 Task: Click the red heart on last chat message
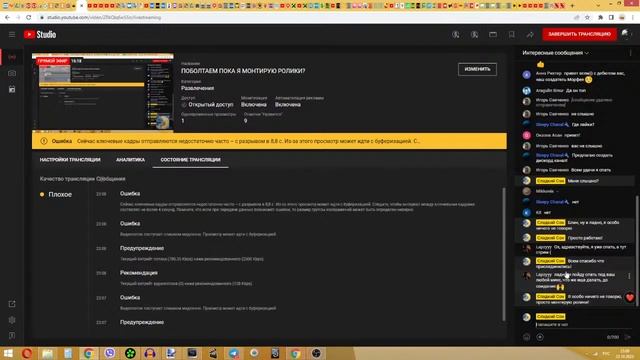pyautogui.click(x=630, y=298)
